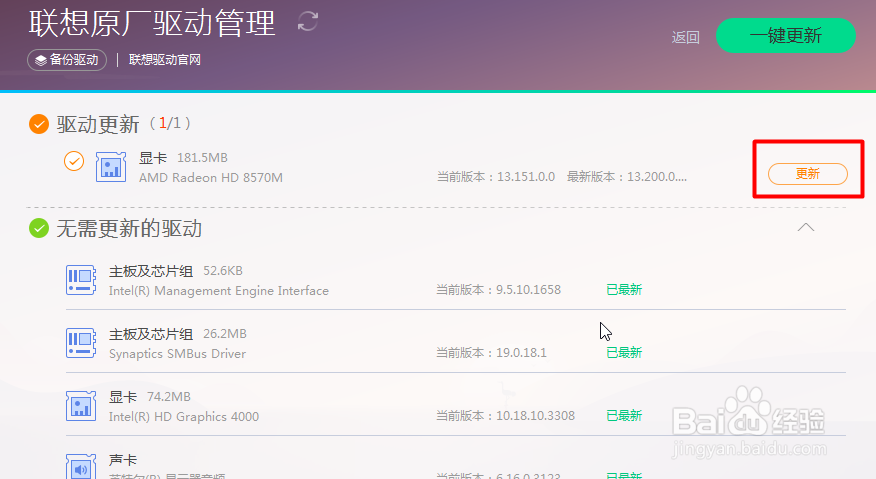876x479 pixels.
Task: Click the 最新版本：13.200.0 text
Action: [627, 177]
